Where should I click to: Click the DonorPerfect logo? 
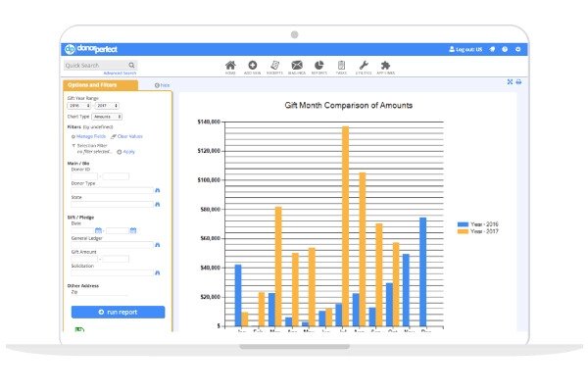[x=91, y=49]
